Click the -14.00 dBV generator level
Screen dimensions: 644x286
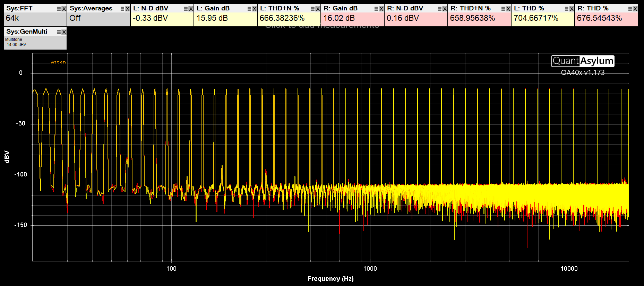click(x=16, y=45)
